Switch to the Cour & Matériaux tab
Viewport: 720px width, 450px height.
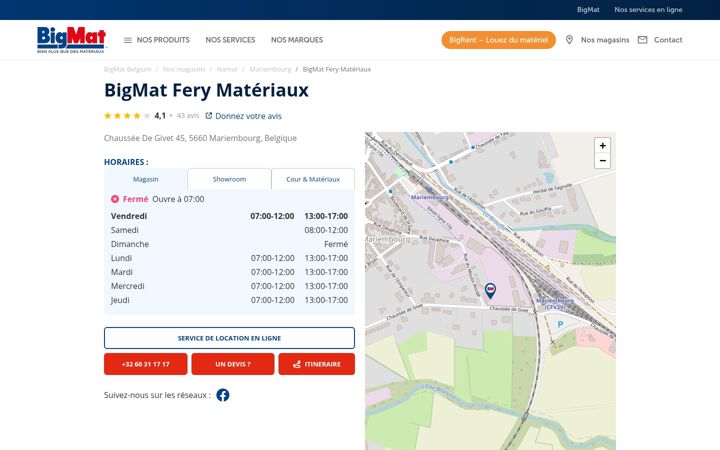(313, 179)
